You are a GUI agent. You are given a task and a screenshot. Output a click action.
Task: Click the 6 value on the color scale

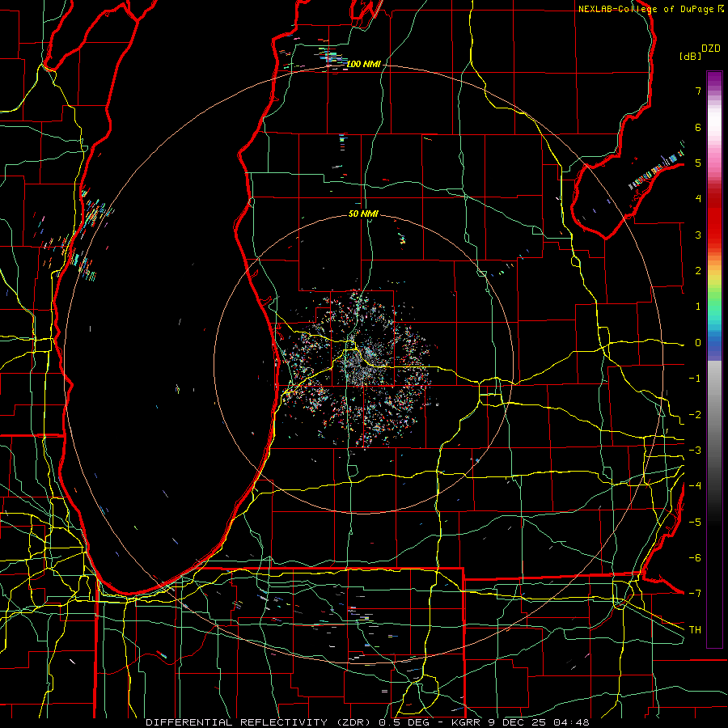click(698, 127)
